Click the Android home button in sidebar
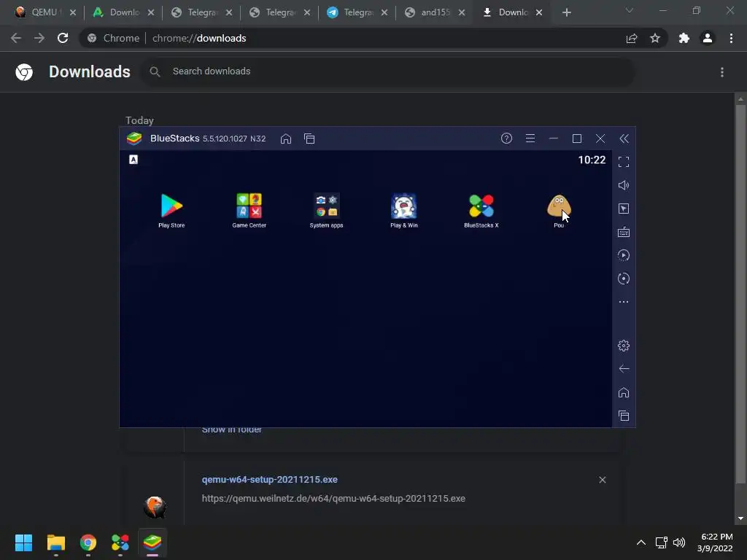The width and height of the screenshot is (747, 560). pyautogui.click(x=624, y=392)
